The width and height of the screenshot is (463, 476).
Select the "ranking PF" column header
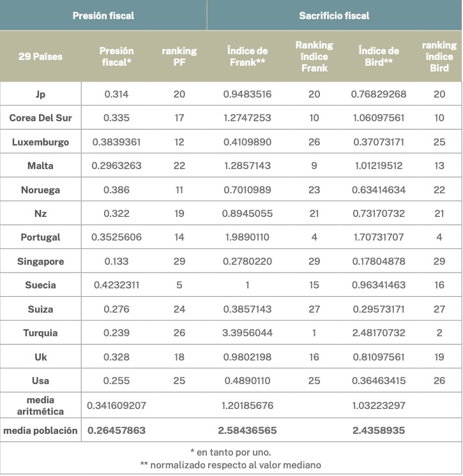(179, 56)
